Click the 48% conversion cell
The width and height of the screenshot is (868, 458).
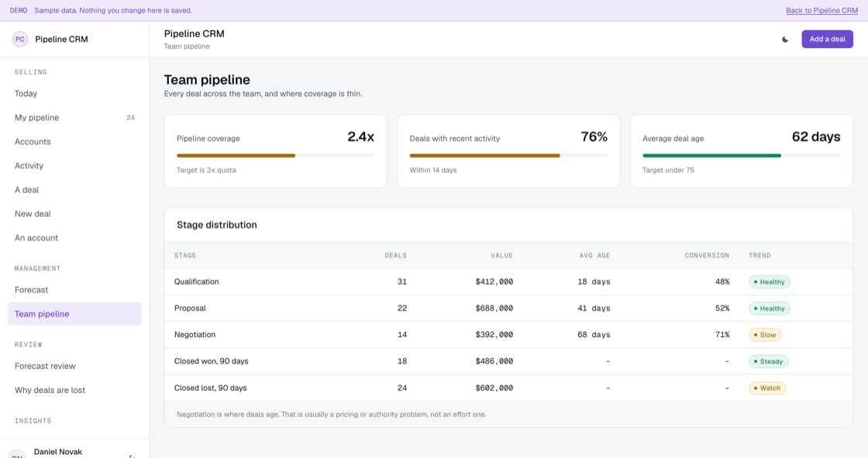point(722,282)
